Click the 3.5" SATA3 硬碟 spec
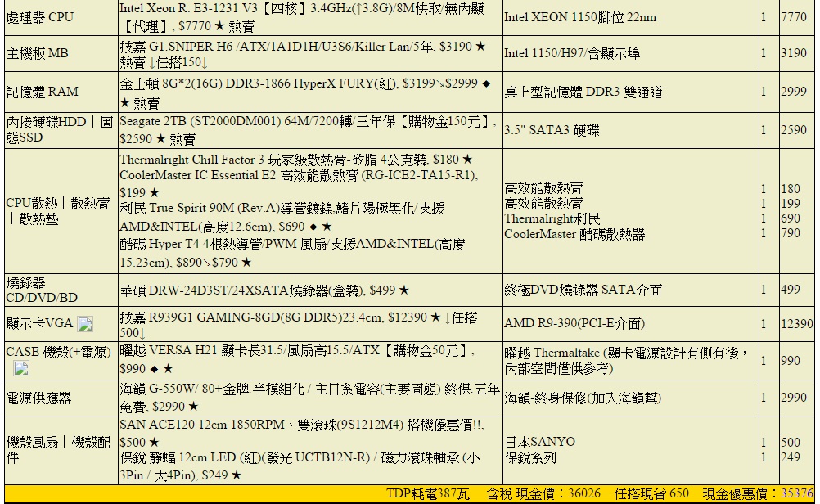Screen dimensions: 820x504 (x=552, y=130)
